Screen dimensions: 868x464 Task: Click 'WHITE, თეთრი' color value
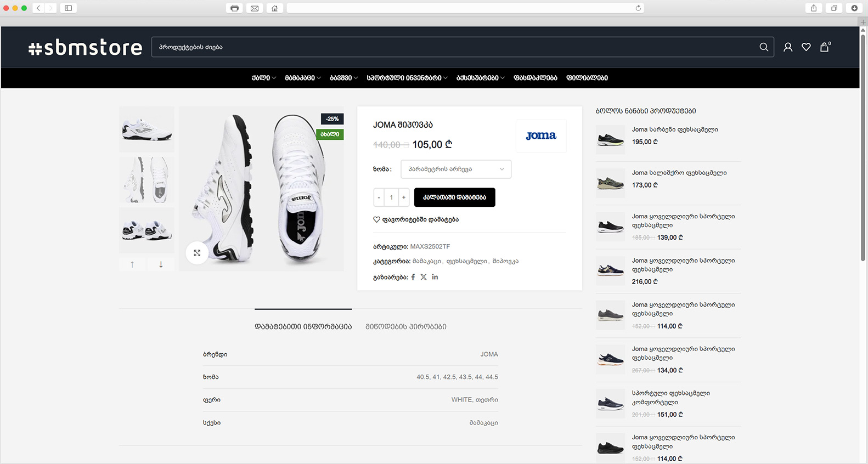point(475,400)
